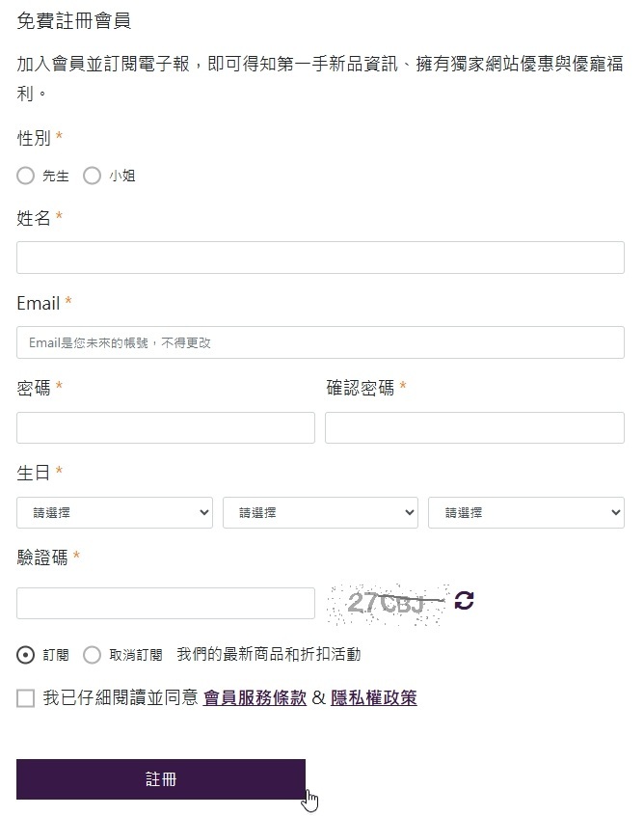Select the 小姐 gender radio button
This screenshot has height=816, width=644.
point(93,176)
